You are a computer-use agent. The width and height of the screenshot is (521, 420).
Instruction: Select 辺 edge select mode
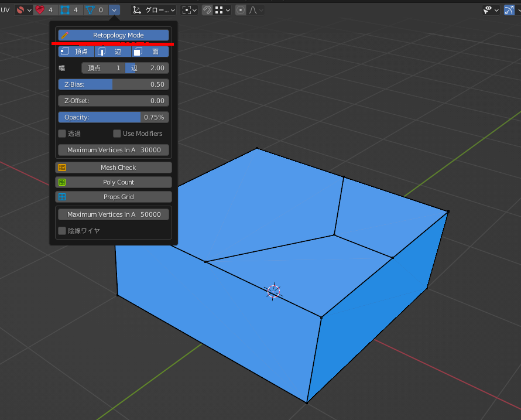point(114,52)
